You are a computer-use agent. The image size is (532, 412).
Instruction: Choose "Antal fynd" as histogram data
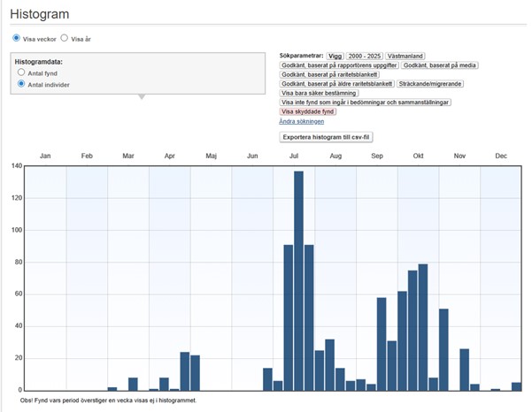click(22, 72)
